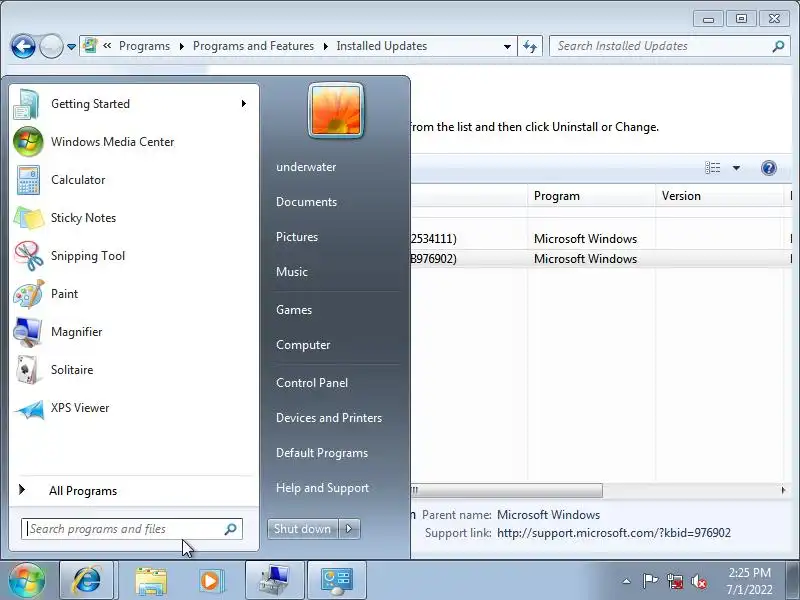Image resolution: width=800 pixels, height=600 pixels.
Task: Start the Magnifier icon
Action: click(x=28, y=332)
